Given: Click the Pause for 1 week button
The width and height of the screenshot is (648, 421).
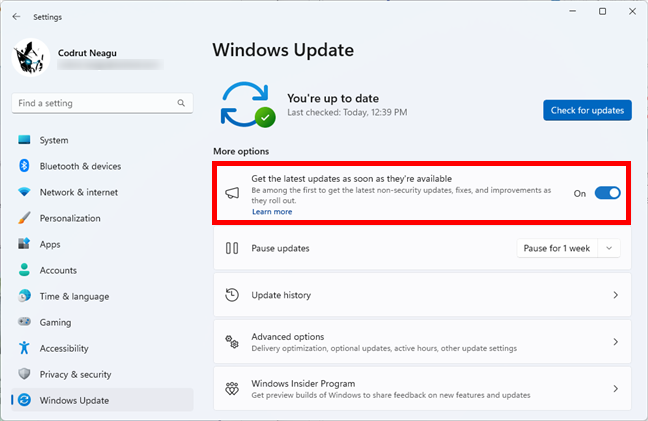Looking at the screenshot, I should coord(557,248).
